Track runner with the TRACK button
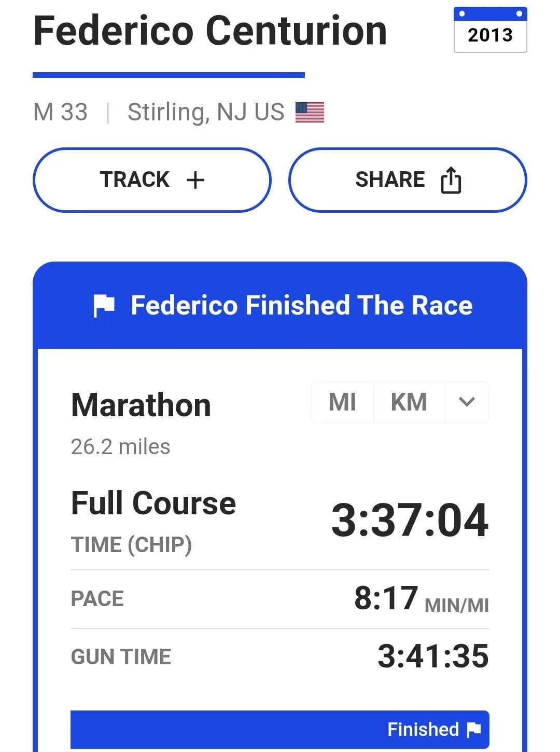This screenshot has width=560, height=752. click(152, 180)
